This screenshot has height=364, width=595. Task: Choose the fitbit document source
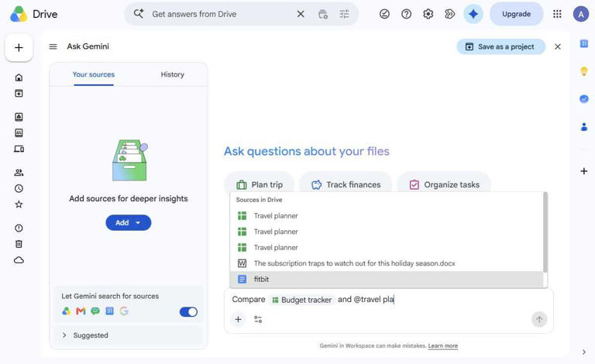tap(387, 279)
